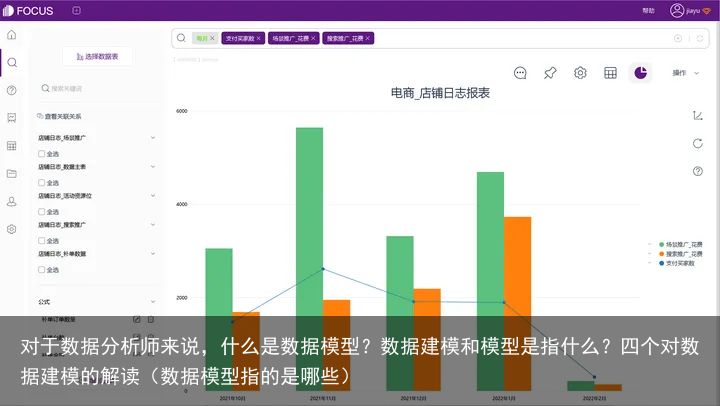Click the search keyword field in data panel

click(x=96, y=88)
